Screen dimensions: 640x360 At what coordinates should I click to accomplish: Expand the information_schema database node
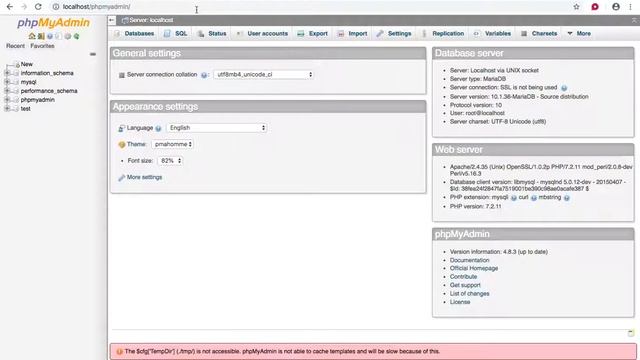pyautogui.click(x=7, y=73)
